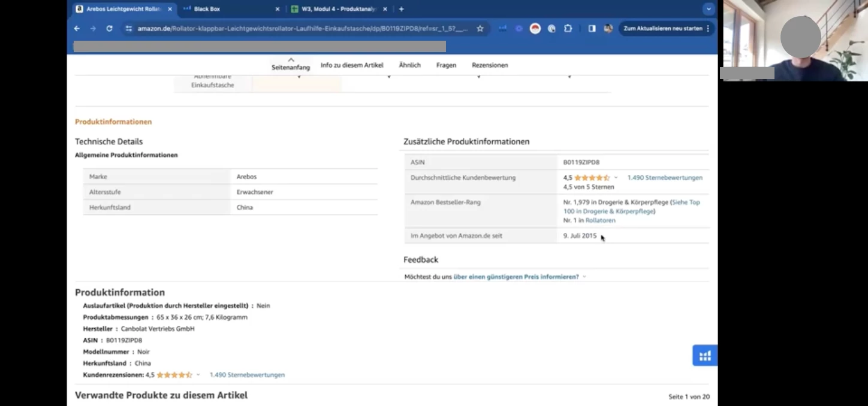Go to the Ähnlich section
868x406 pixels.
point(410,65)
